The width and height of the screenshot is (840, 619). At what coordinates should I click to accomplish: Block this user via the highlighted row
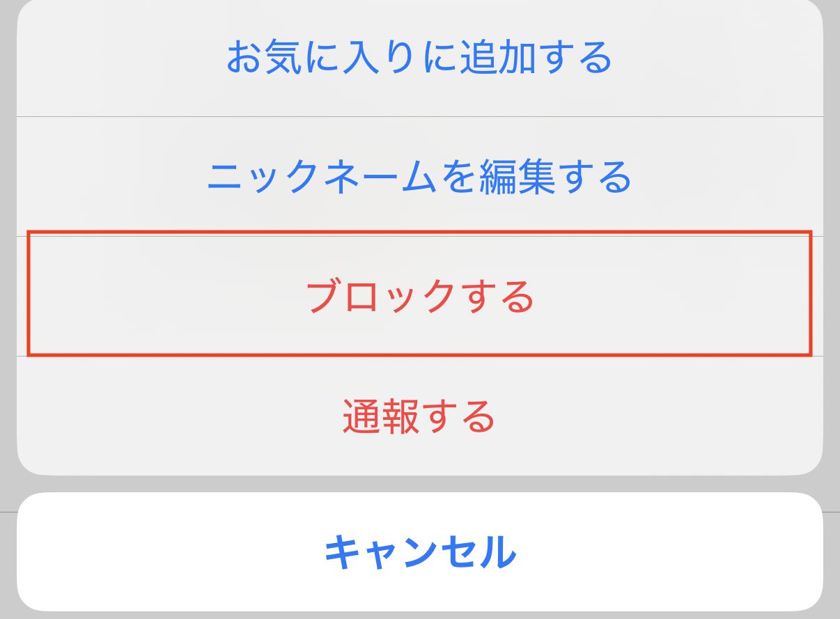coord(419,297)
